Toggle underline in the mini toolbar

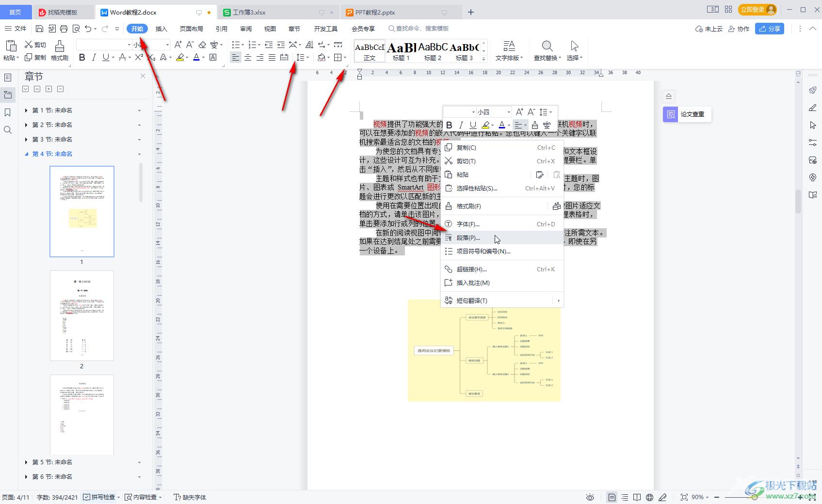pyautogui.click(x=473, y=125)
